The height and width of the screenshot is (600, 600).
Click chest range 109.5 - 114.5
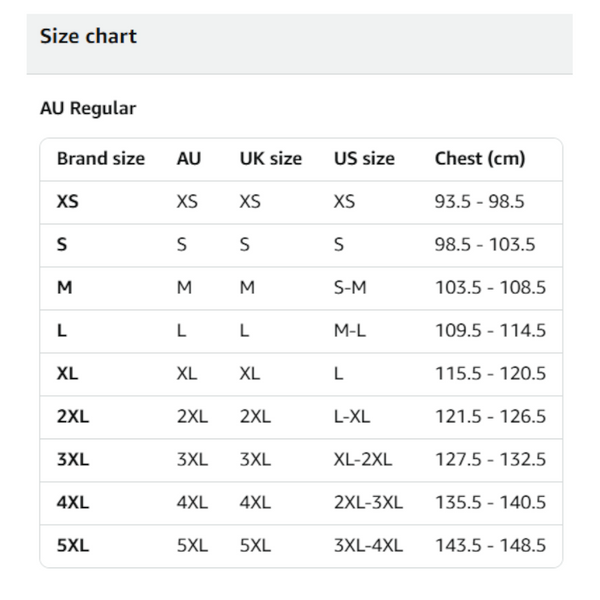click(x=490, y=331)
